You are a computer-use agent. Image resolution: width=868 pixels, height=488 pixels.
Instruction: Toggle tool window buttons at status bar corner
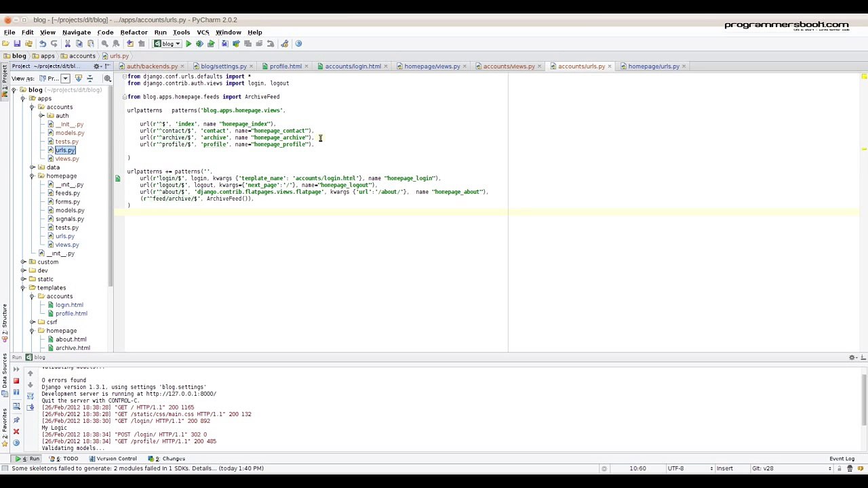(5, 468)
